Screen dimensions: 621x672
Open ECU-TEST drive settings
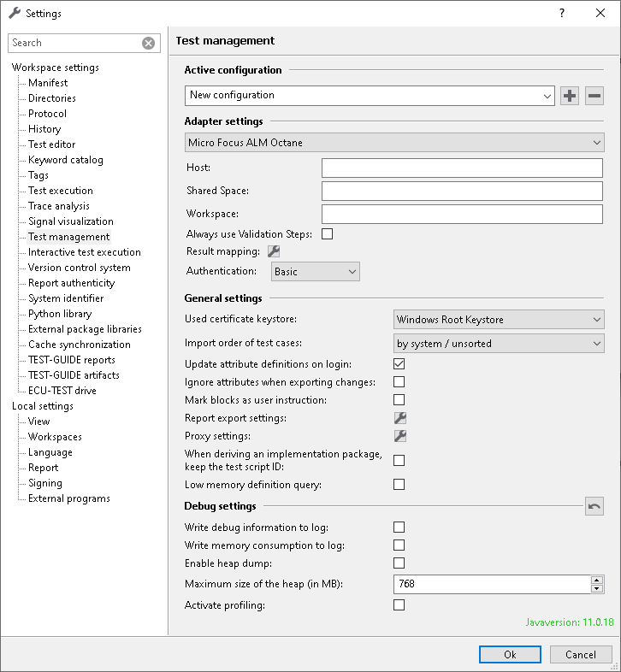point(62,391)
